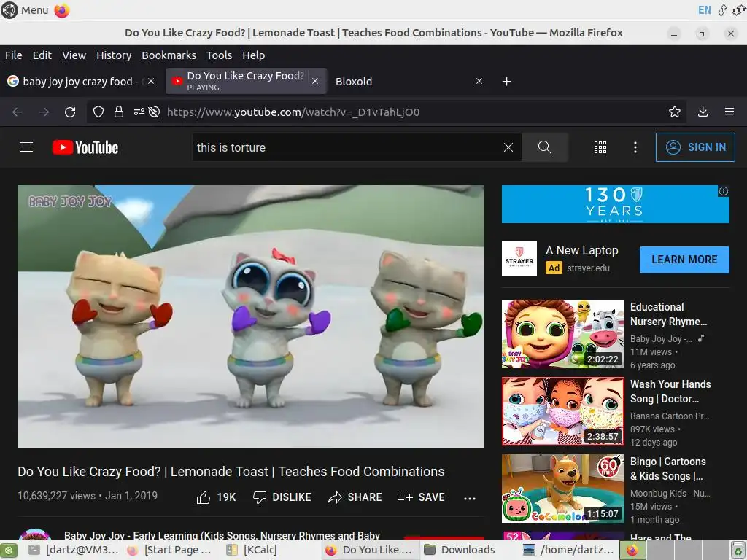Click the Strayer ad logo

click(x=519, y=258)
